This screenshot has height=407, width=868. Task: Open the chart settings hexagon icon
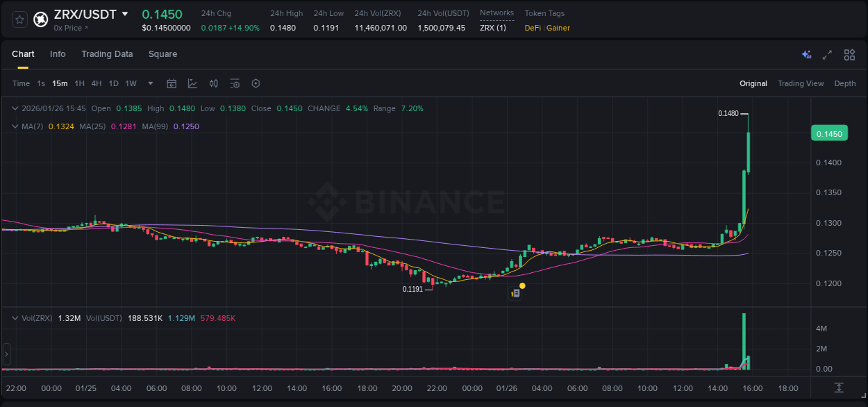[x=256, y=83]
